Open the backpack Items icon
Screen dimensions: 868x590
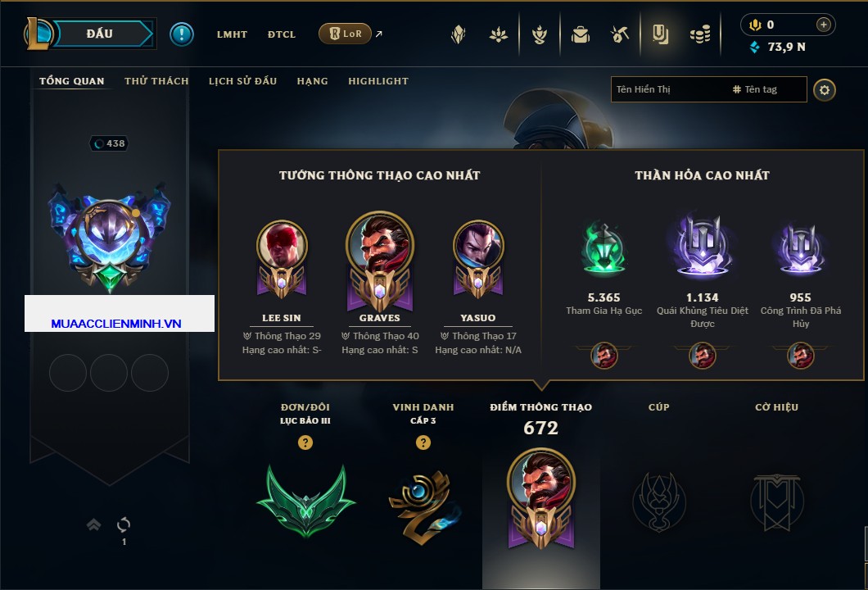pos(580,34)
